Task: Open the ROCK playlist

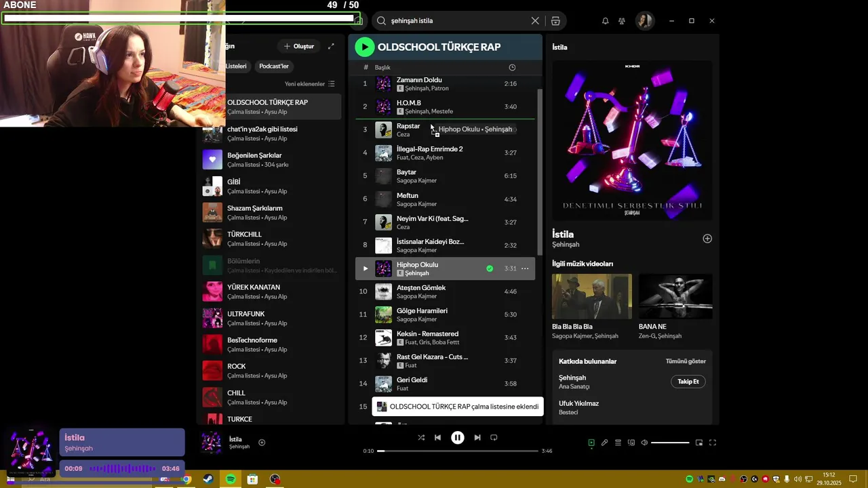Action: (x=271, y=370)
